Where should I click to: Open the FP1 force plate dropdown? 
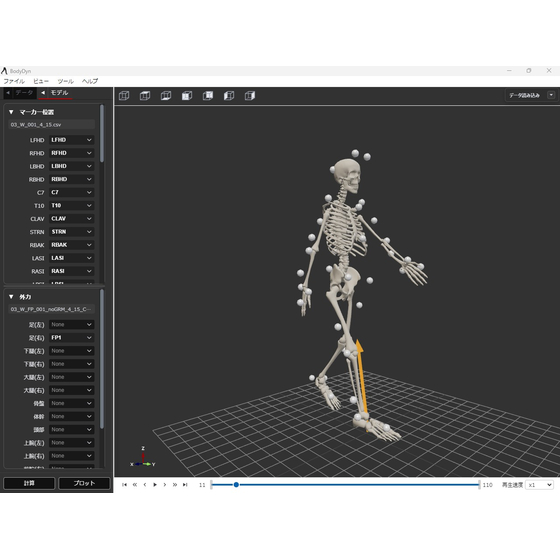point(71,338)
